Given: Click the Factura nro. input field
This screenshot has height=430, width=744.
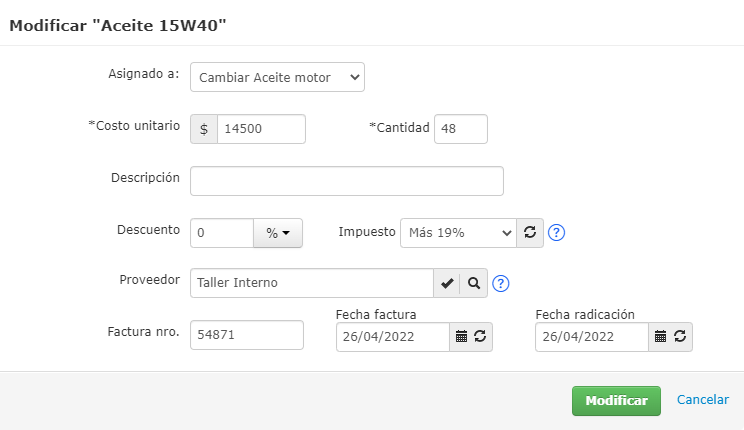Looking at the screenshot, I should pos(246,335).
